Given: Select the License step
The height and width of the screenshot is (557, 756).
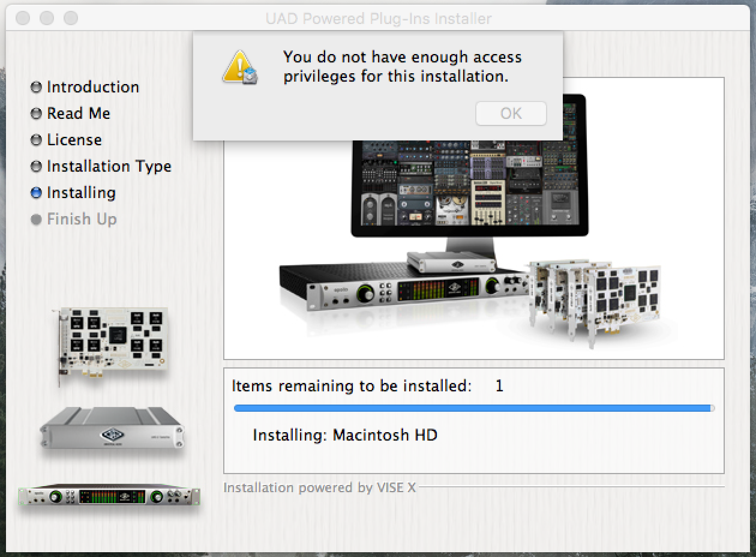Looking at the screenshot, I should click(74, 140).
